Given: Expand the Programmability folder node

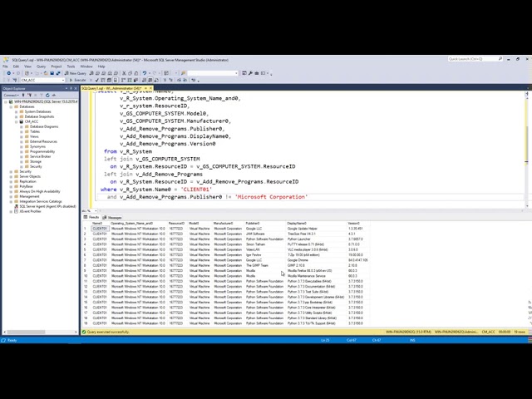Looking at the screenshot, I should [21, 151].
